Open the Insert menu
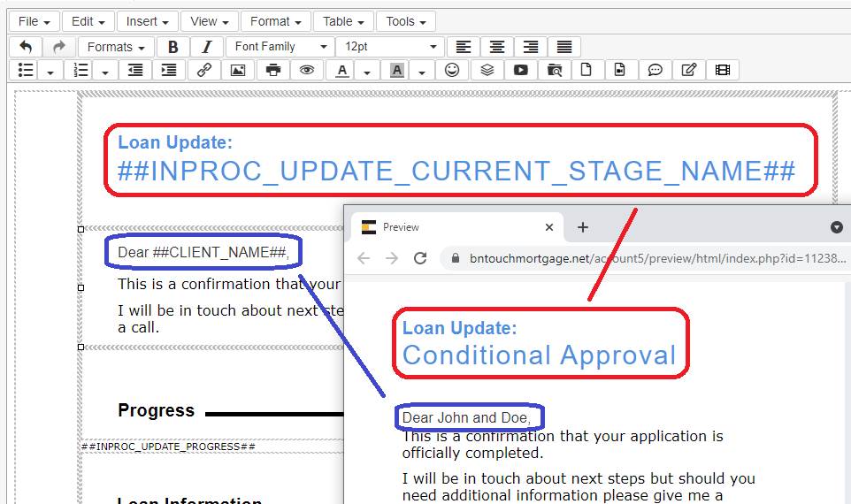Screen dimensions: 851x504 click(147, 21)
